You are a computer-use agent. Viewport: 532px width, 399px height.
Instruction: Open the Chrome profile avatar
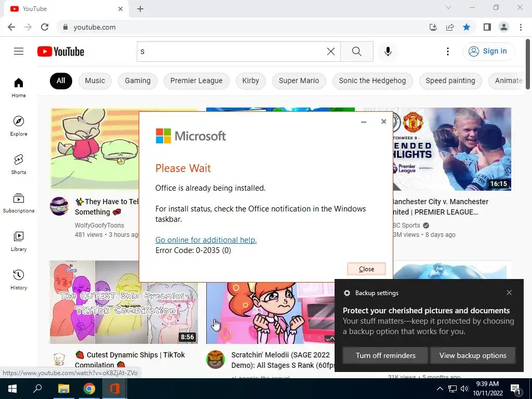pyautogui.click(x=504, y=27)
